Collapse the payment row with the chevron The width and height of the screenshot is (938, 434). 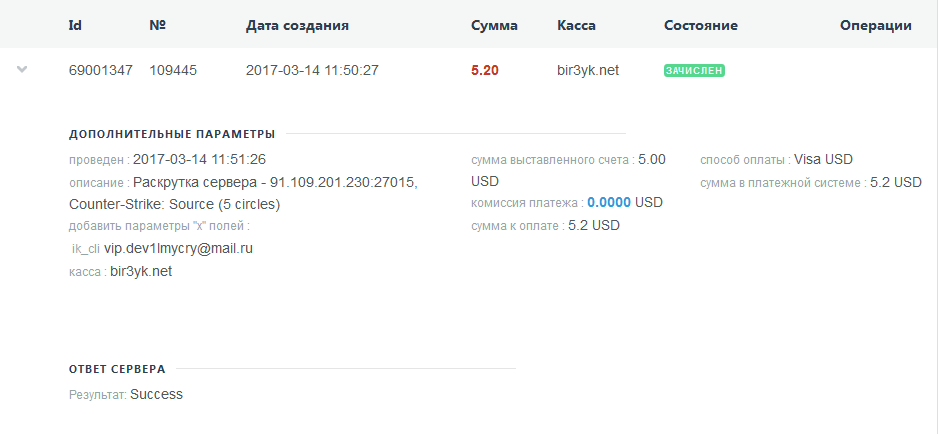pyautogui.click(x=23, y=70)
